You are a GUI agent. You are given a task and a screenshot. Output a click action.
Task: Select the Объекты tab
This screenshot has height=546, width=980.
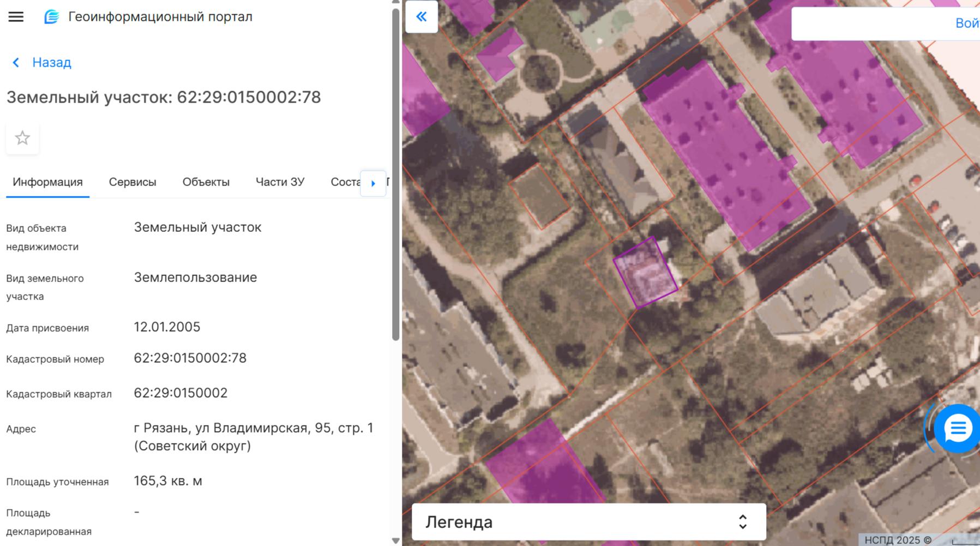(x=206, y=182)
